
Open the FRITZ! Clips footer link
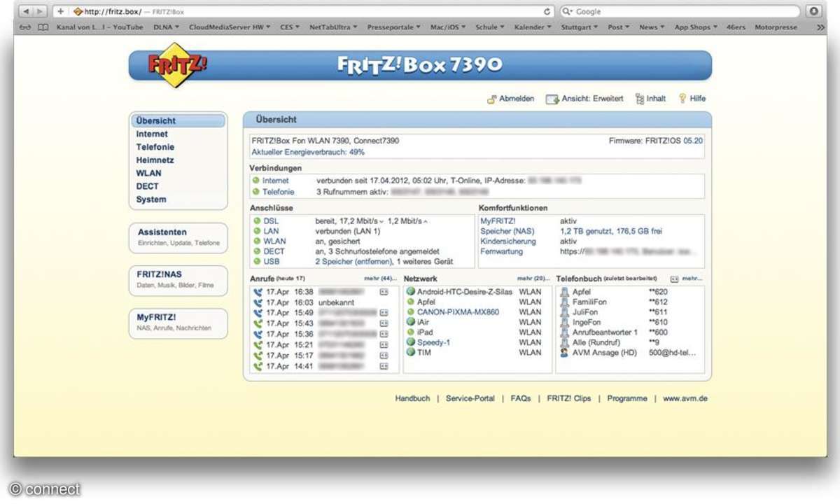click(569, 398)
